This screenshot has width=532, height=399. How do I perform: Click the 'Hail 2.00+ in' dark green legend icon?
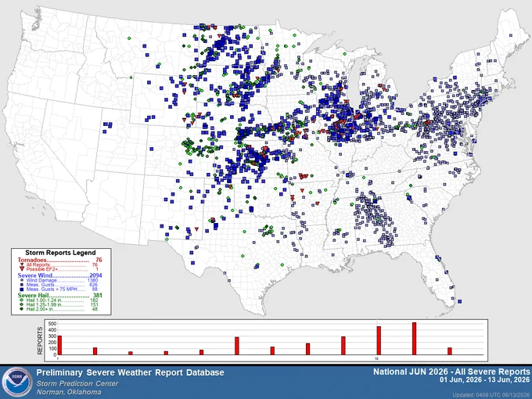pos(22,309)
